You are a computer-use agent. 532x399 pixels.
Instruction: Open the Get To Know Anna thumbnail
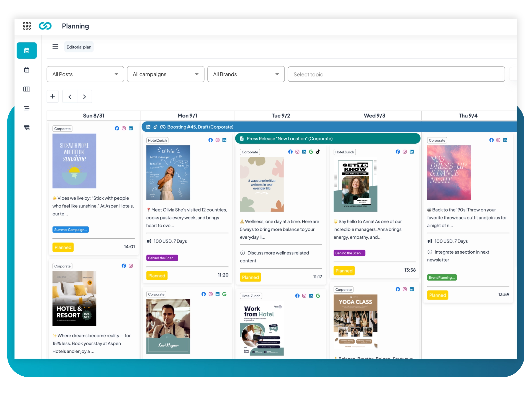click(x=355, y=184)
